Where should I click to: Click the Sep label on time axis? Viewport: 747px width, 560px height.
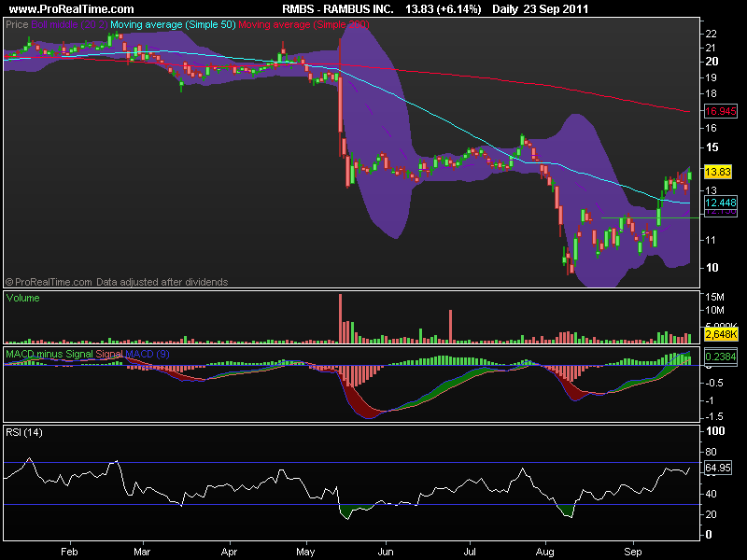click(x=633, y=552)
